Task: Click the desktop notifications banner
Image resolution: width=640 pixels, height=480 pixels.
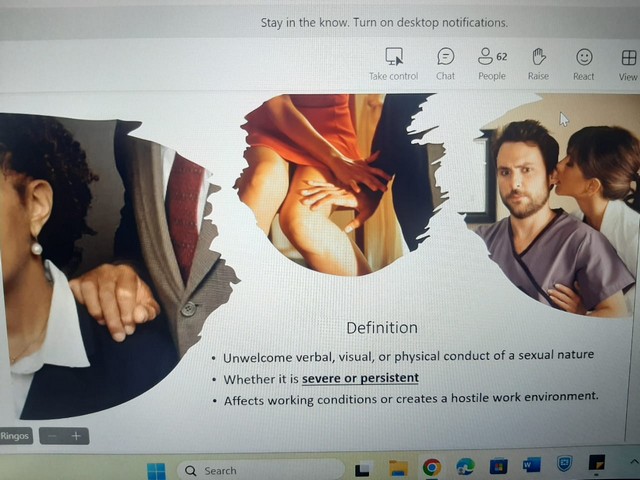Action: pos(384,22)
